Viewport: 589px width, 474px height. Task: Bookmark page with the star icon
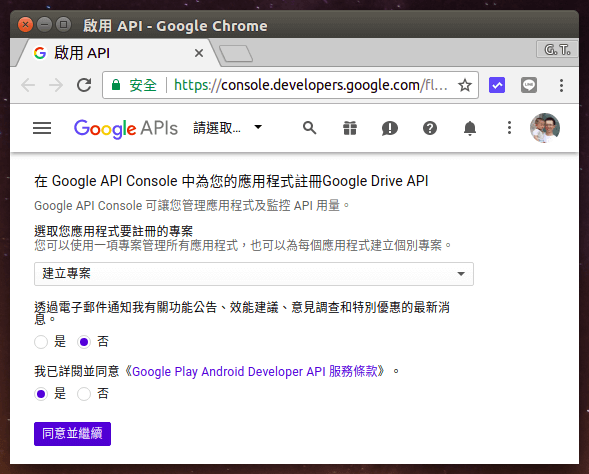pyautogui.click(x=465, y=85)
